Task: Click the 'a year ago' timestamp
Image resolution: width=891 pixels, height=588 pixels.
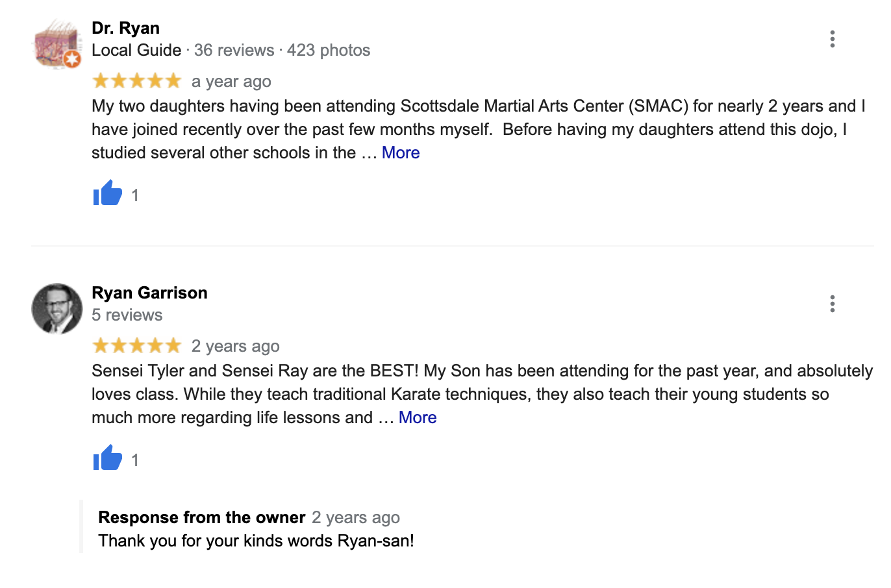Action: (231, 82)
